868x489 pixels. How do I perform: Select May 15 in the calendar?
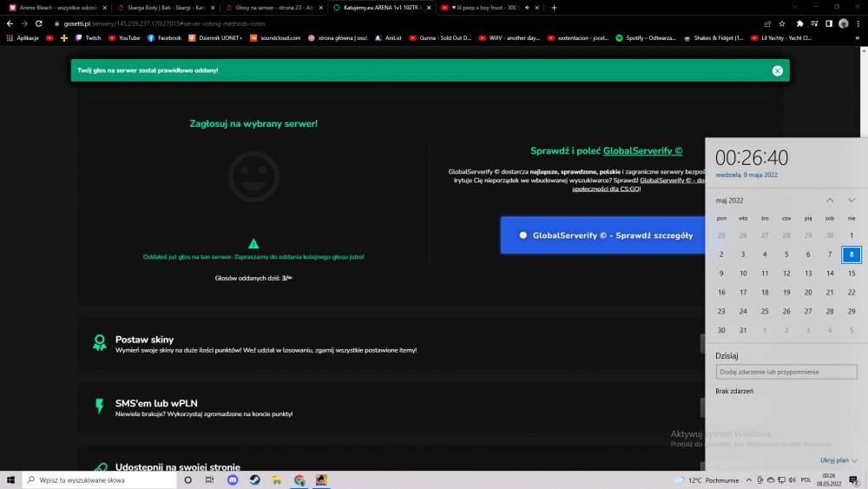click(852, 273)
